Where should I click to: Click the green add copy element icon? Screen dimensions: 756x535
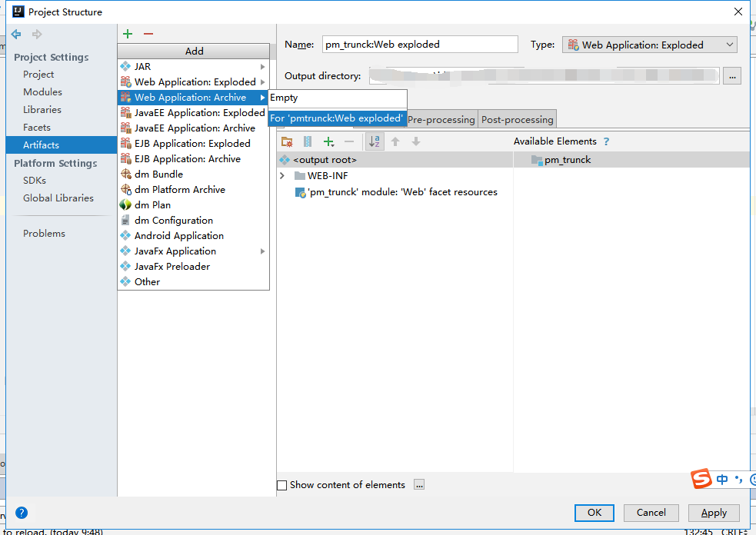(x=329, y=141)
